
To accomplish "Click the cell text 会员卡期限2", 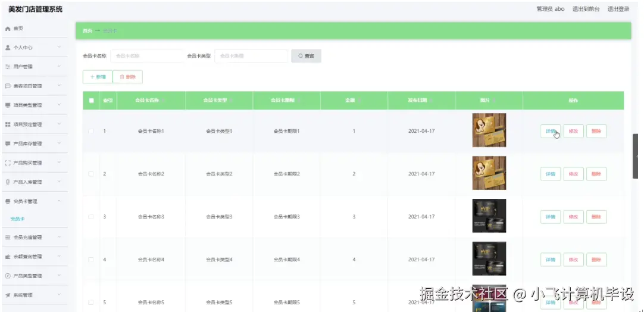I will 287,174.
